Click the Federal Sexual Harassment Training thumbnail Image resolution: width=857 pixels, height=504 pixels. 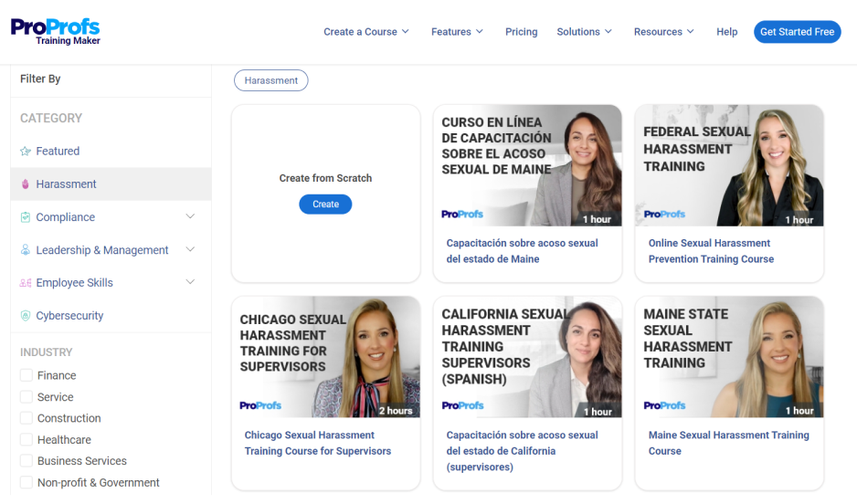729,165
